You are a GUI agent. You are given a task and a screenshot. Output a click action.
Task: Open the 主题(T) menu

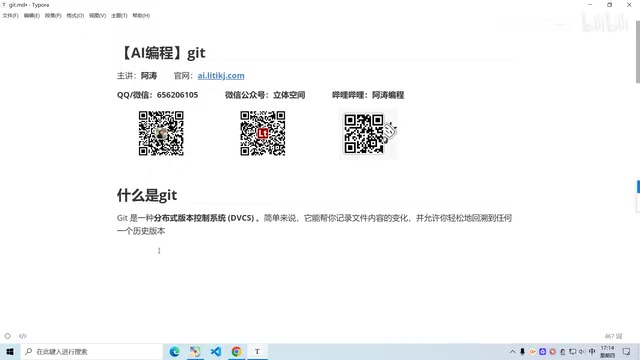point(119,16)
